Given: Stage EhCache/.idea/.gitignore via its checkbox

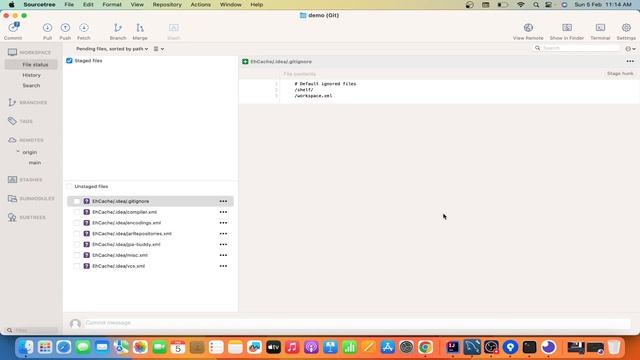Looking at the screenshot, I should coord(77,201).
